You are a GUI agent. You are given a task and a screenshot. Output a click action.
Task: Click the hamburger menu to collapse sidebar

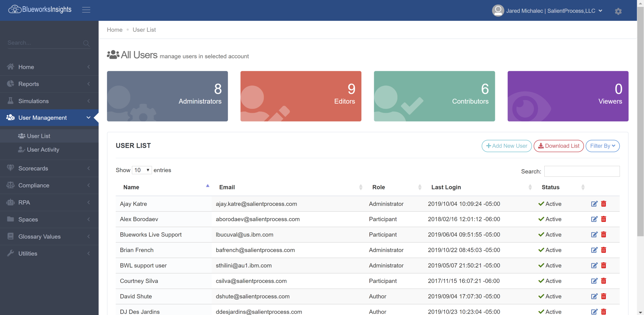point(86,9)
